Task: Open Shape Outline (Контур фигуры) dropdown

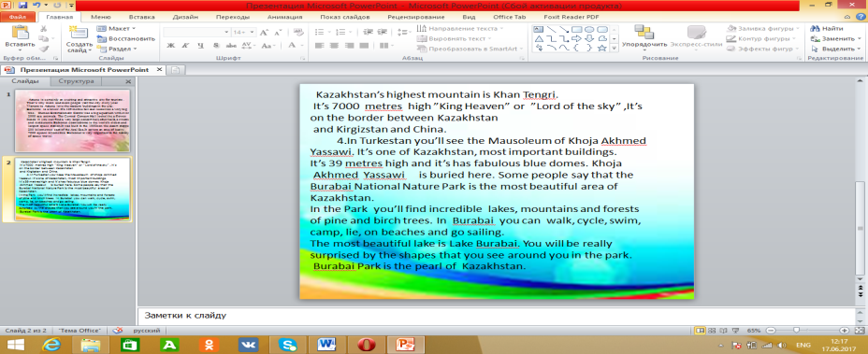Action: [x=761, y=38]
